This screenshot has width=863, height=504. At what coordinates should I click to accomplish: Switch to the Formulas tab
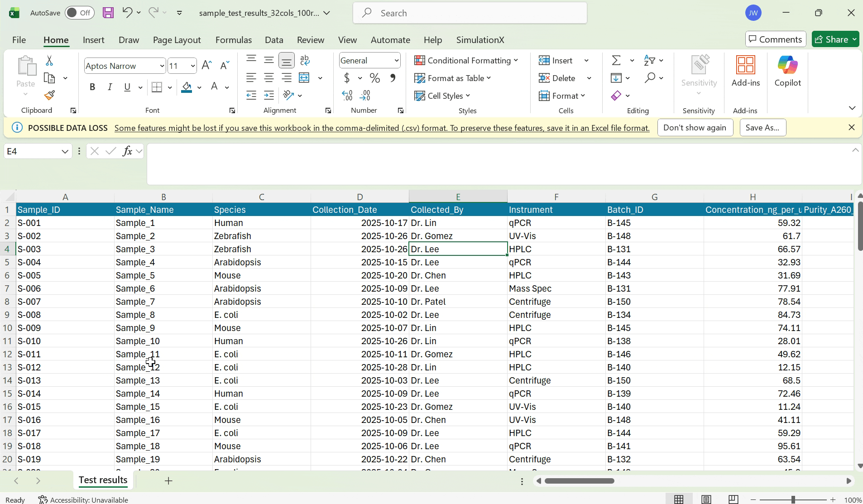pyautogui.click(x=233, y=40)
